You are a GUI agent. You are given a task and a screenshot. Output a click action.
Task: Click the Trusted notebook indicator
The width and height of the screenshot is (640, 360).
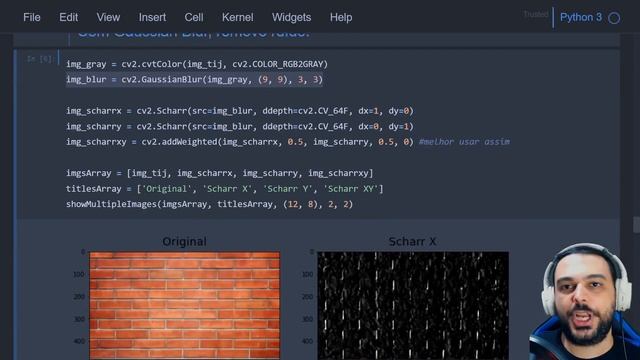[536, 15]
